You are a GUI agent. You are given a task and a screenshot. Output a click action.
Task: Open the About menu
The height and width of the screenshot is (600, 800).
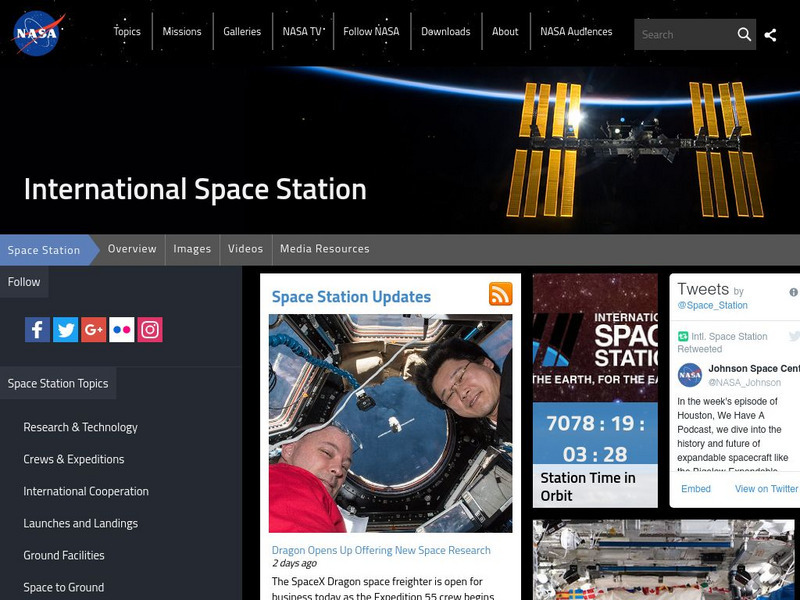coord(505,32)
